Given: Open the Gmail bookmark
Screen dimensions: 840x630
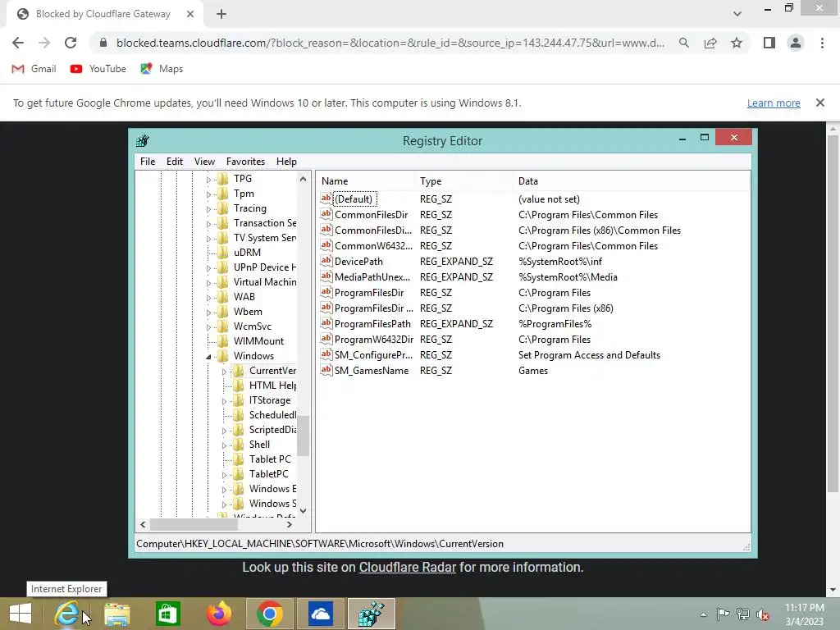Looking at the screenshot, I should click(x=34, y=69).
